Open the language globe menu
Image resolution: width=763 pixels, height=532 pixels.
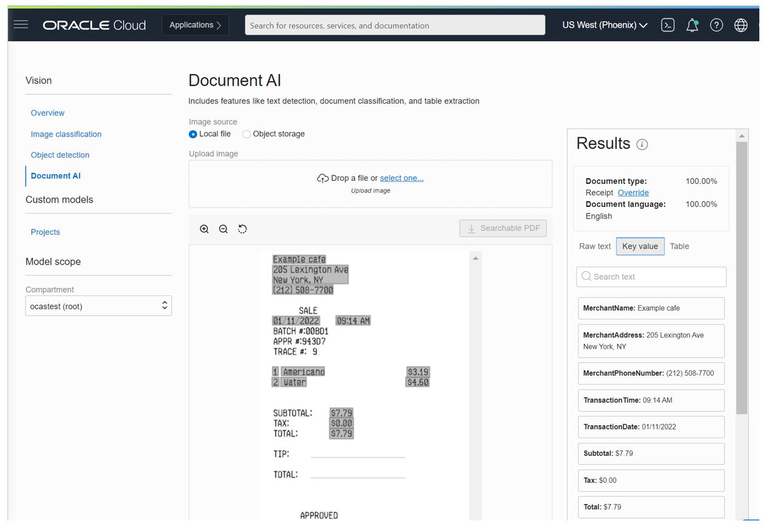pos(741,25)
